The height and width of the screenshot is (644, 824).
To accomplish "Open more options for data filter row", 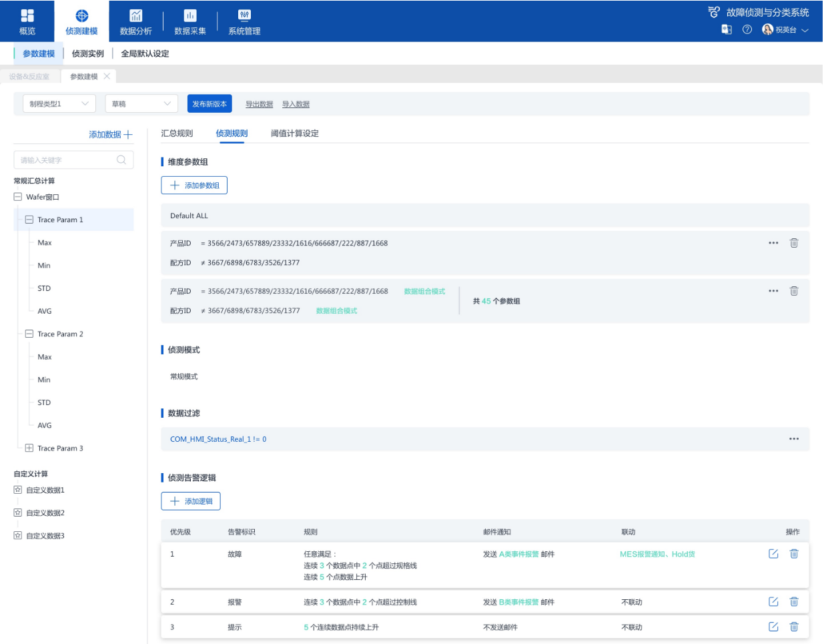I will [x=794, y=439].
